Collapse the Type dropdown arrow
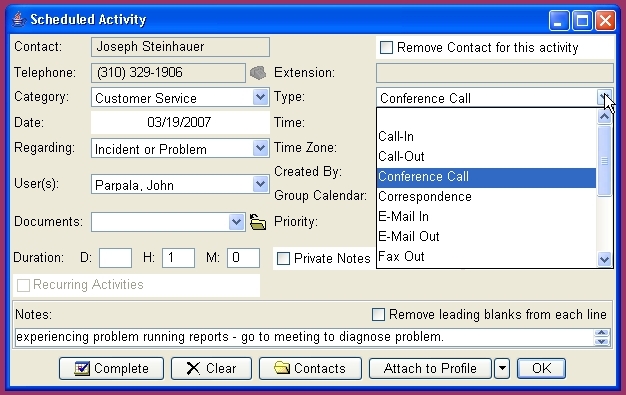Screen dimensions: 626x395 coord(604,97)
